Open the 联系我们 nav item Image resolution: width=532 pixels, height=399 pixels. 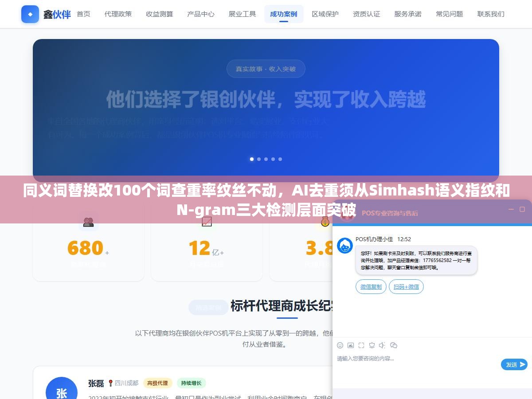coord(491,14)
